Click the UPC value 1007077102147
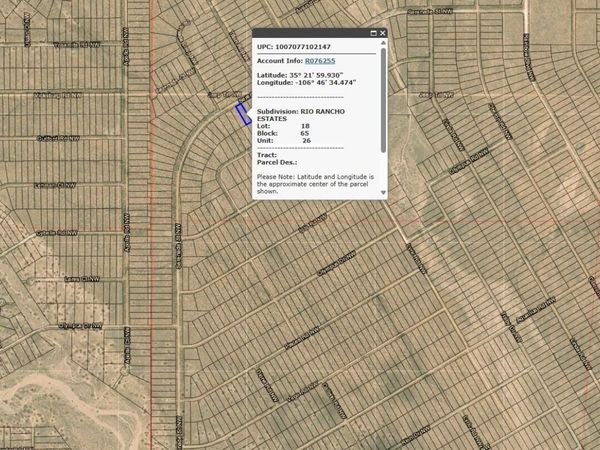600x450 pixels. [x=303, y=47]
